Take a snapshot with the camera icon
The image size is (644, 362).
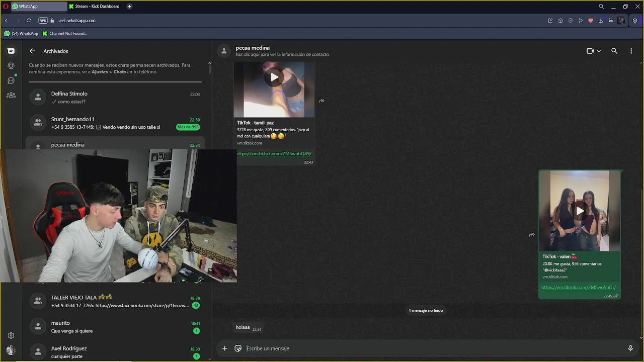[x=560, y=21]
